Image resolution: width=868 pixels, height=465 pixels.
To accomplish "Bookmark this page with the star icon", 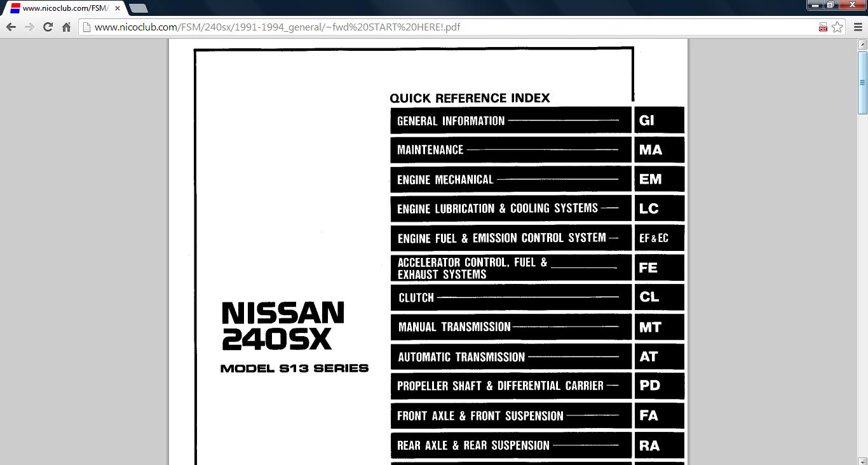I will (837, 27).
